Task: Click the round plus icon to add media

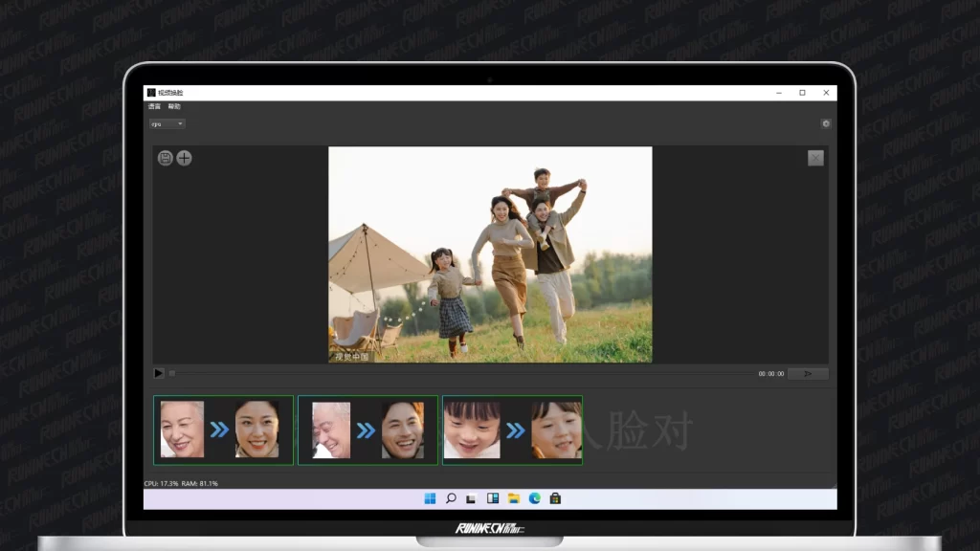Action: pyautogui.click(x=184, y=158)
